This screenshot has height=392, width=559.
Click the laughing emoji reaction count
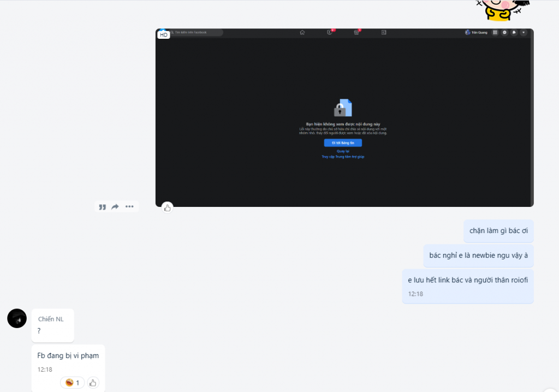coord(72,383)
